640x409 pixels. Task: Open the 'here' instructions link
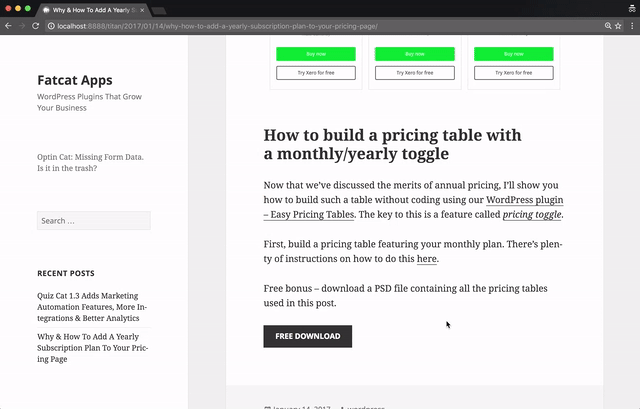[x=427, y=259]
